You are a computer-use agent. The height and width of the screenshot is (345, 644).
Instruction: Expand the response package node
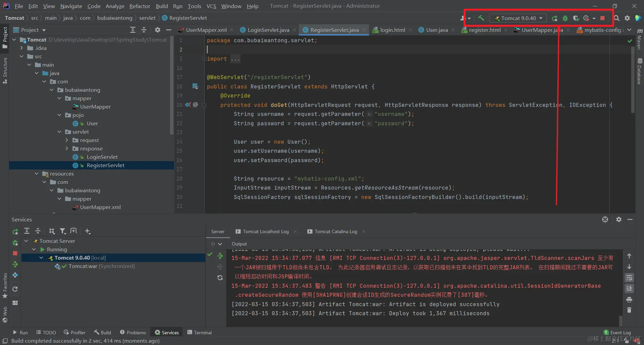[x=67, y=148]
